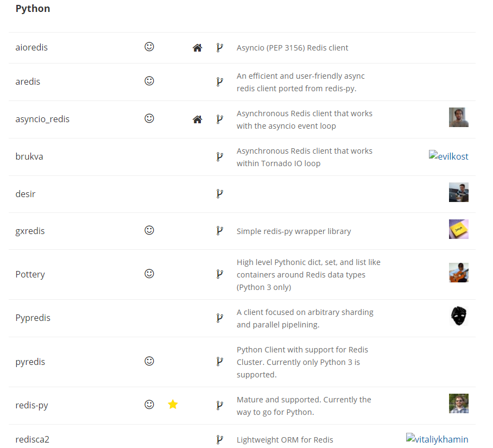Click the Pottery author guitar avatar

(x=459, y=273)
